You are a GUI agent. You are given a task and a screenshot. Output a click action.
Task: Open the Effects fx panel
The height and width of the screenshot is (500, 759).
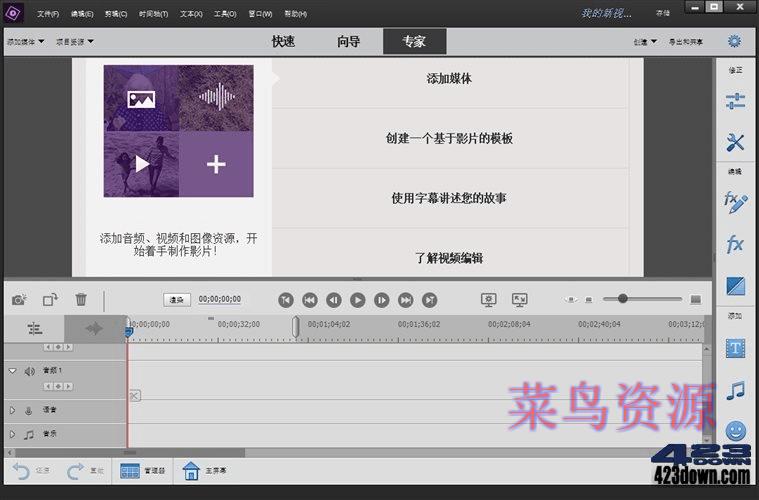(x=735, y=243)
